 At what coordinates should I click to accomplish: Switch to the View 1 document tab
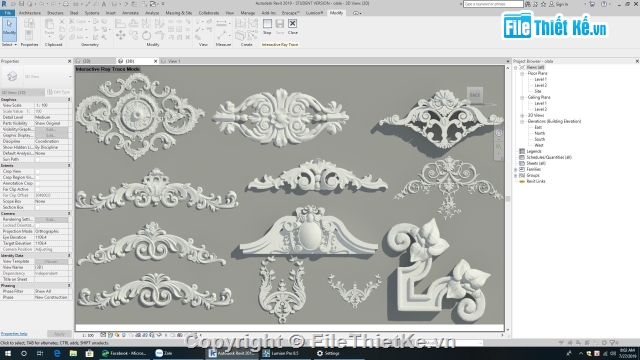tap(174, 61)
